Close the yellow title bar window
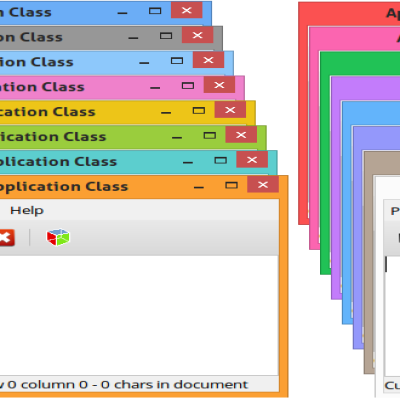The image size is (400, 400). [230, 110]
